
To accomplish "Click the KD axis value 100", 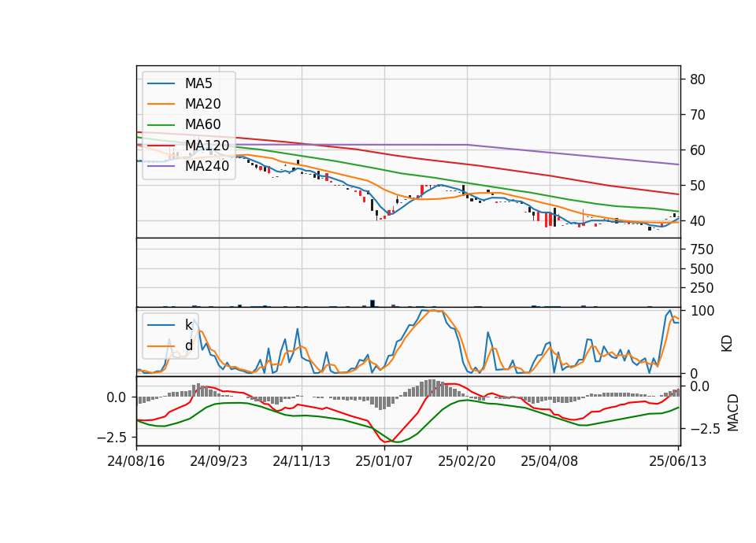I will tap(702, 311).
